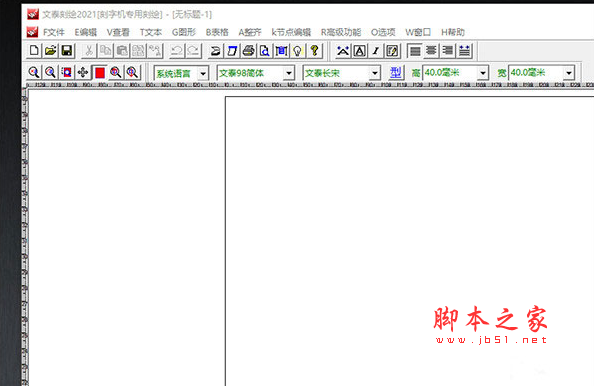594x386 pixels.
Task: Click the pencil edit page icon
Action: 392,50
